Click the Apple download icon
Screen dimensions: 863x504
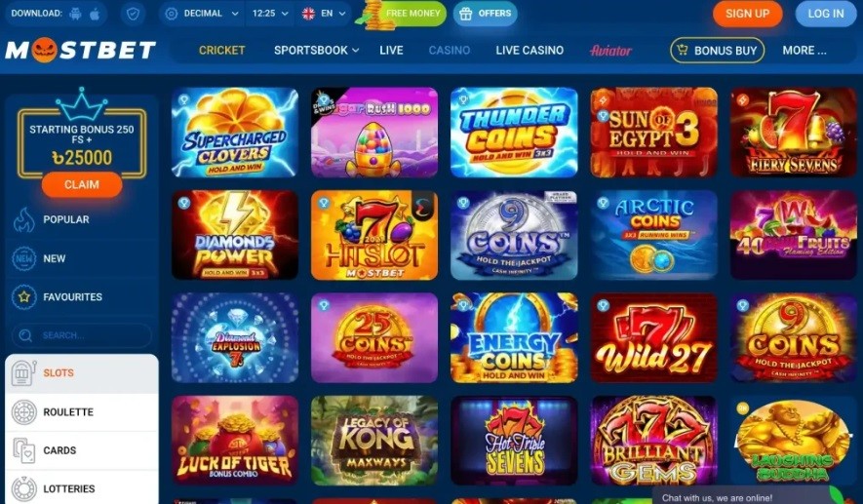pos(95,14)
